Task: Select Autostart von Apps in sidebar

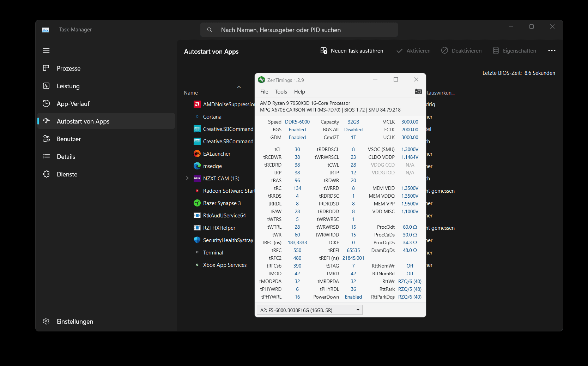Action: 106,121
